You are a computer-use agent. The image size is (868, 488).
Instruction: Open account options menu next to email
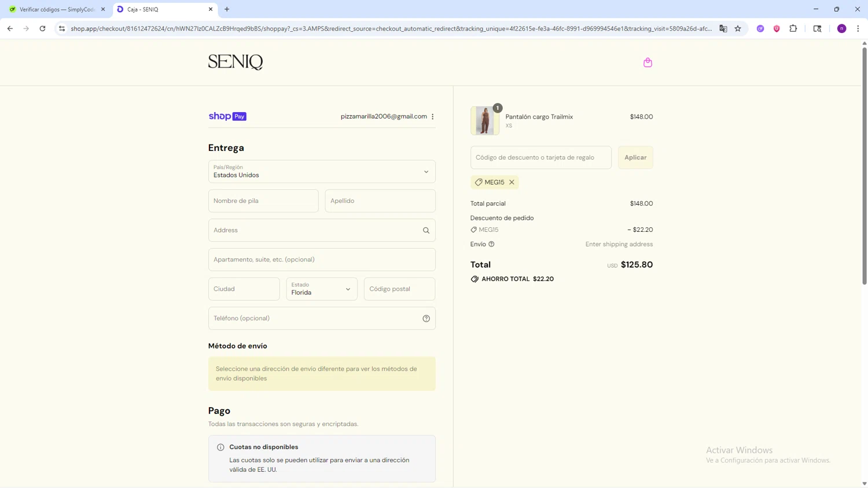click(x=432, y=116)
